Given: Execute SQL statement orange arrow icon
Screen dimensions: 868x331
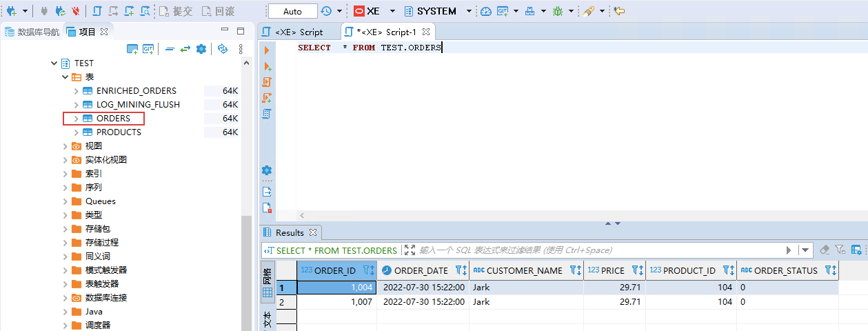Looking at the screenshot, I should tap(267, 50).
